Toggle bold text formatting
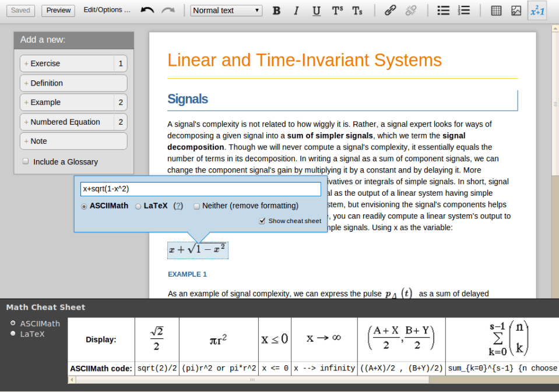559x392 pixels. pyautogui.click(x=276, y=10)
